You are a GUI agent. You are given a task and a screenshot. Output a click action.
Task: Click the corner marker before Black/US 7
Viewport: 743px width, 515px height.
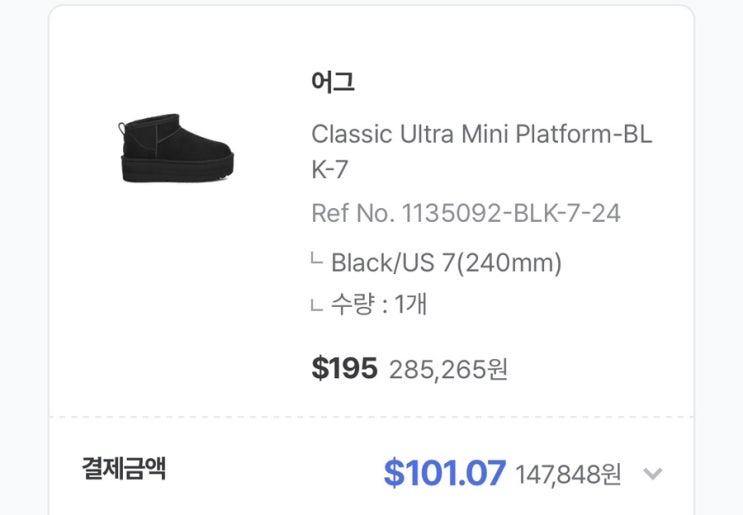pos(317,262)
